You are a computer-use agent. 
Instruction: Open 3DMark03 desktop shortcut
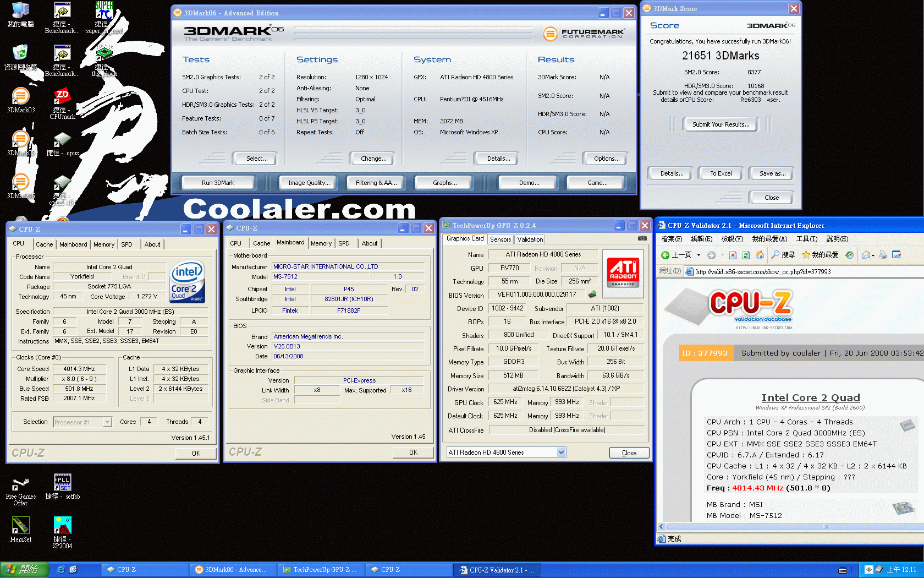click(x=21, y=100)
